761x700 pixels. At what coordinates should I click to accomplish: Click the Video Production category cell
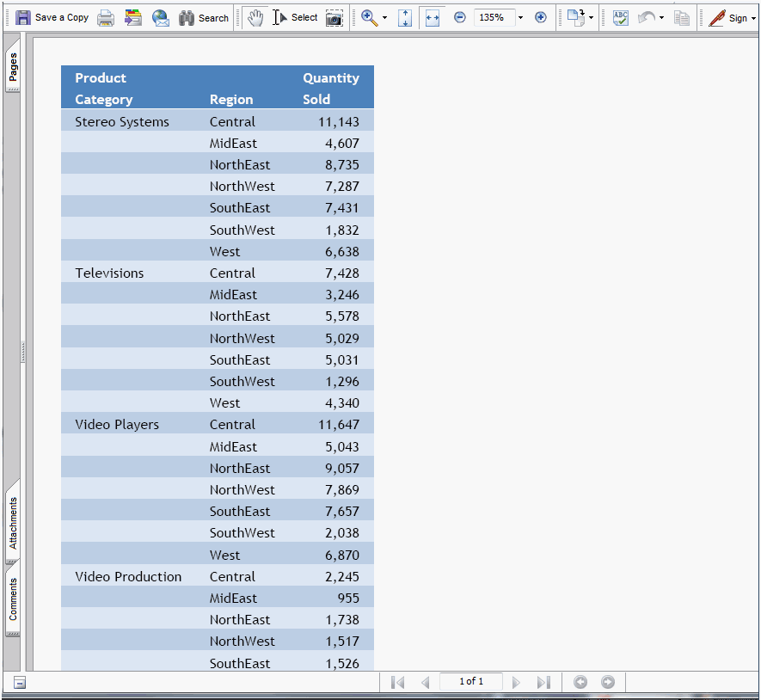[128, 577]
